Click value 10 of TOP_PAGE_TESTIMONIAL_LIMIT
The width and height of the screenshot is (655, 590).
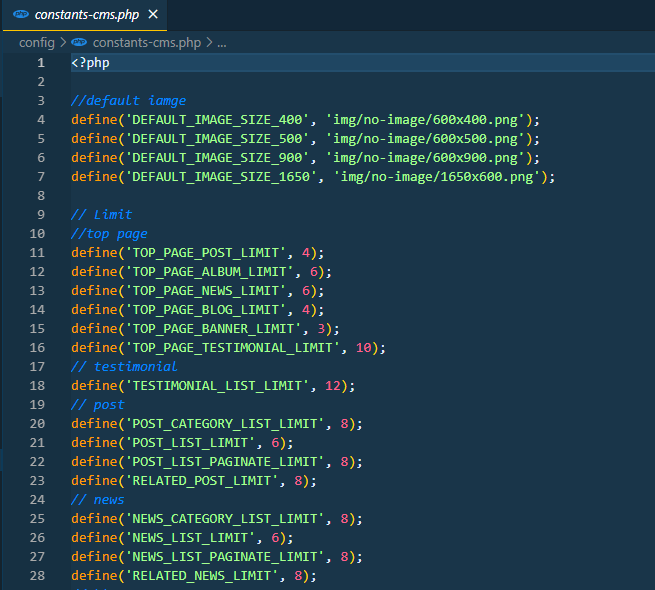(363, 348)
